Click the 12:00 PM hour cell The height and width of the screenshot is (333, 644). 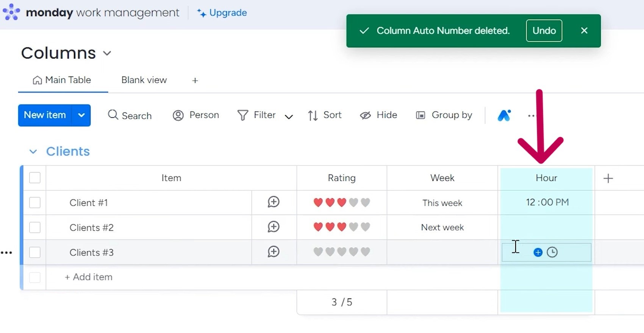coord(546,202)
